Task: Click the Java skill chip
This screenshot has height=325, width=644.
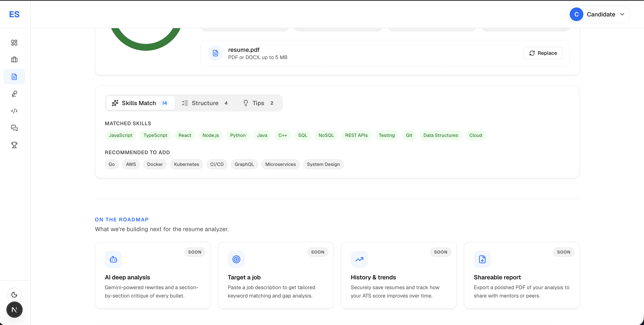Action: 262,135
